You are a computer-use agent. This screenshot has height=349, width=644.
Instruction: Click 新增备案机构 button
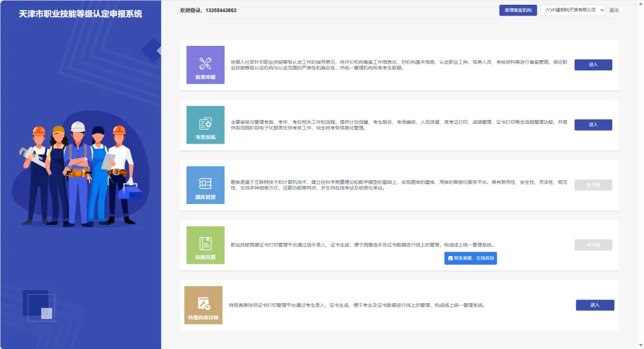[518, 10]
